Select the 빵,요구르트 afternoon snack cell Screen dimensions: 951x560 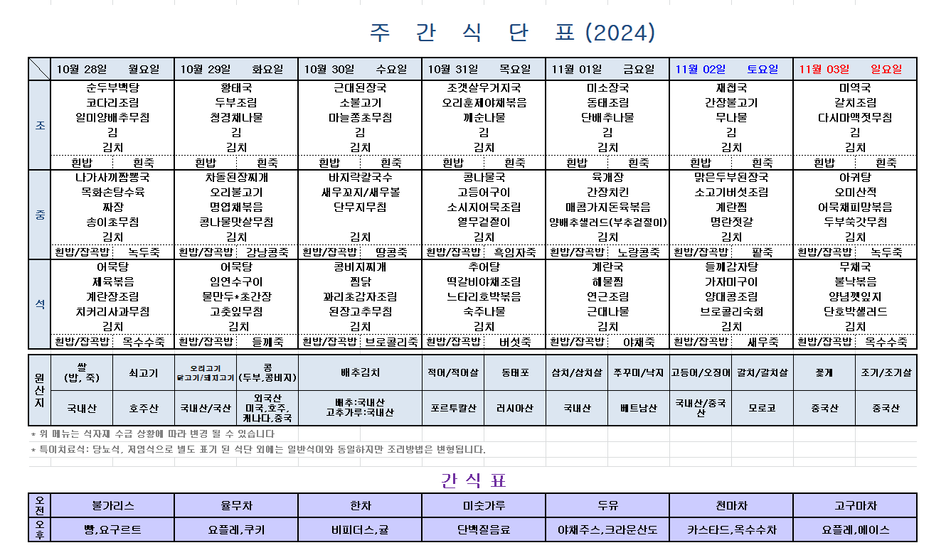112,529
